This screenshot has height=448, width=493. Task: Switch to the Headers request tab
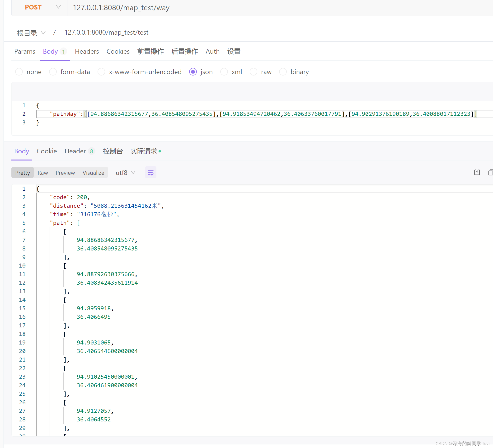click(87, 52)
